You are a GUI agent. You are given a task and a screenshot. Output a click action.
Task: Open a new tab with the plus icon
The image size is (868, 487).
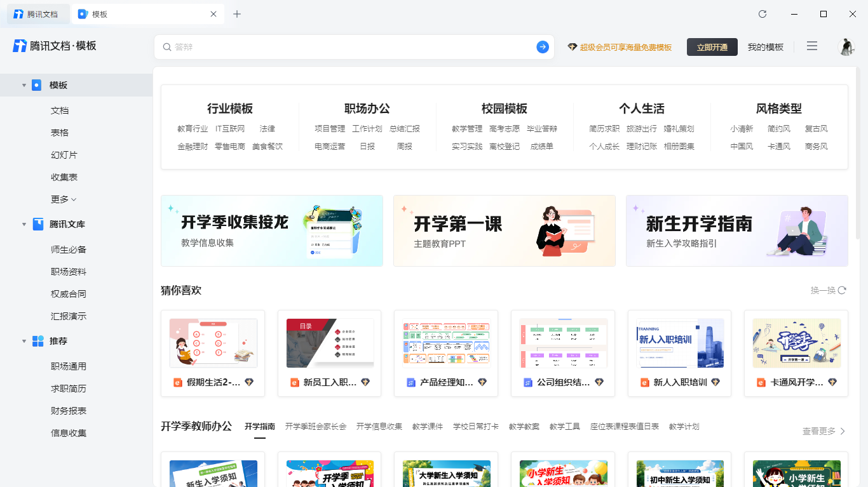click(x=236, y=13)
